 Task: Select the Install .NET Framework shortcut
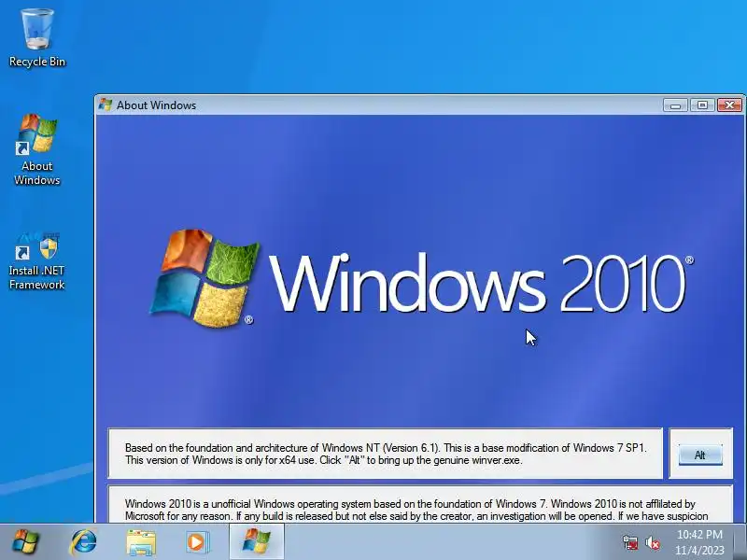(37, 261)
